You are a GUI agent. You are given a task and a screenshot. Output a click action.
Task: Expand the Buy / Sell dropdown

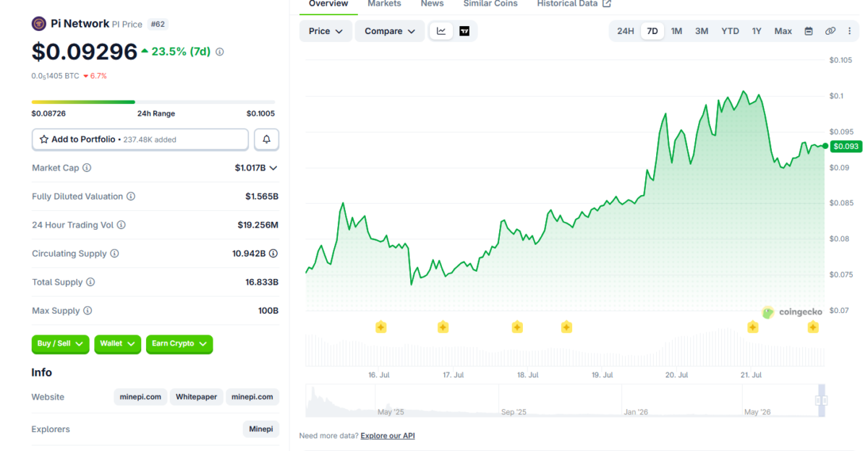click(x=61, y=344)
